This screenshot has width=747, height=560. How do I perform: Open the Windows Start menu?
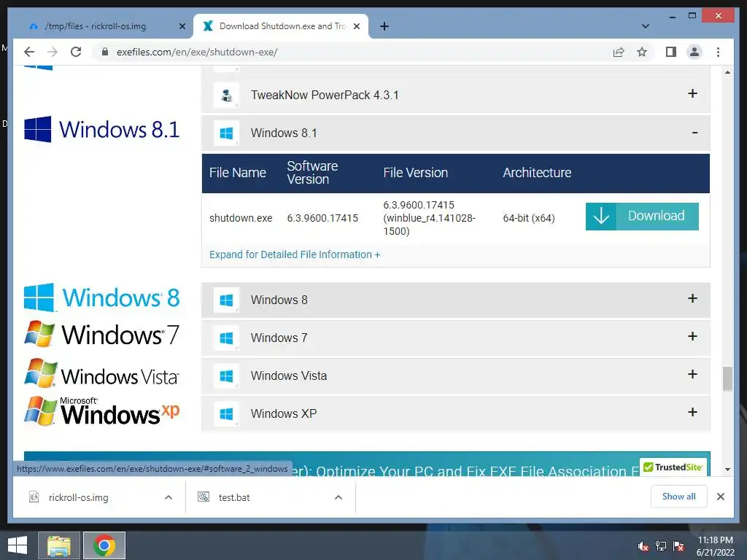18,545
